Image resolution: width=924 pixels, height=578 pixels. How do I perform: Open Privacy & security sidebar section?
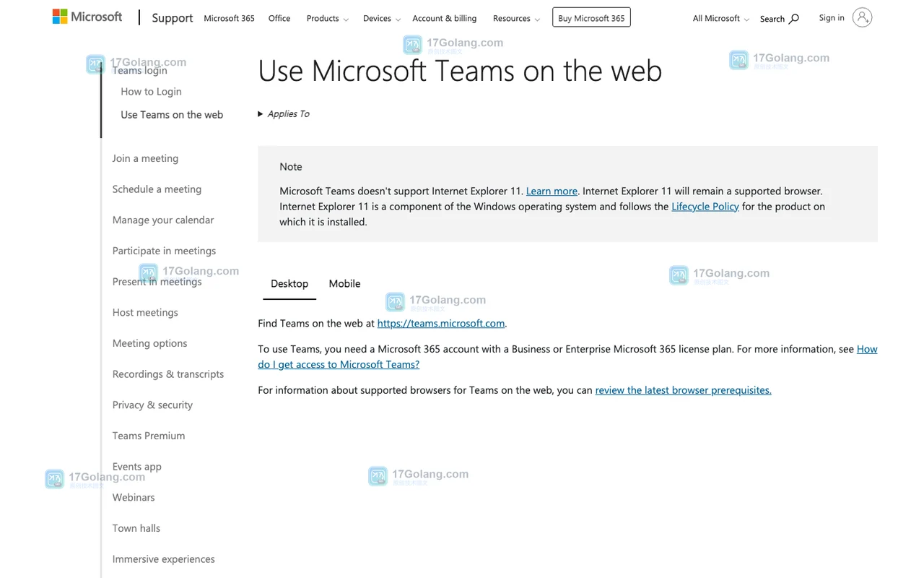tap(152, 405)
